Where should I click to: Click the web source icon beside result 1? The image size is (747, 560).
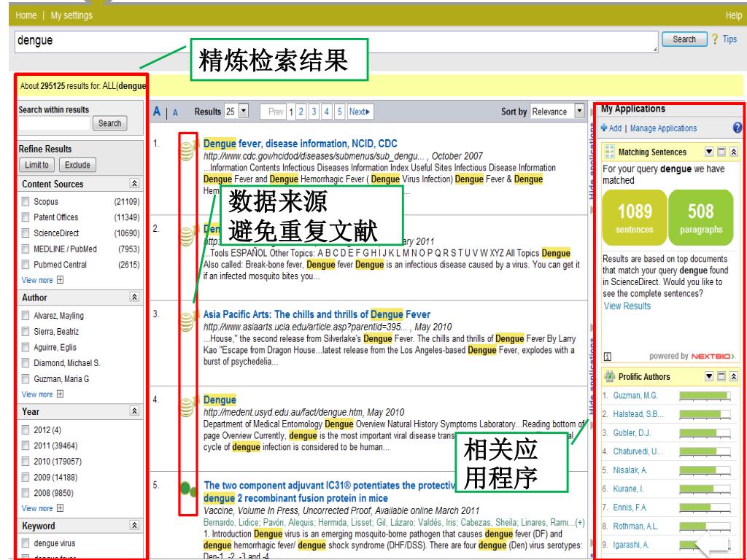pos(187,152)
